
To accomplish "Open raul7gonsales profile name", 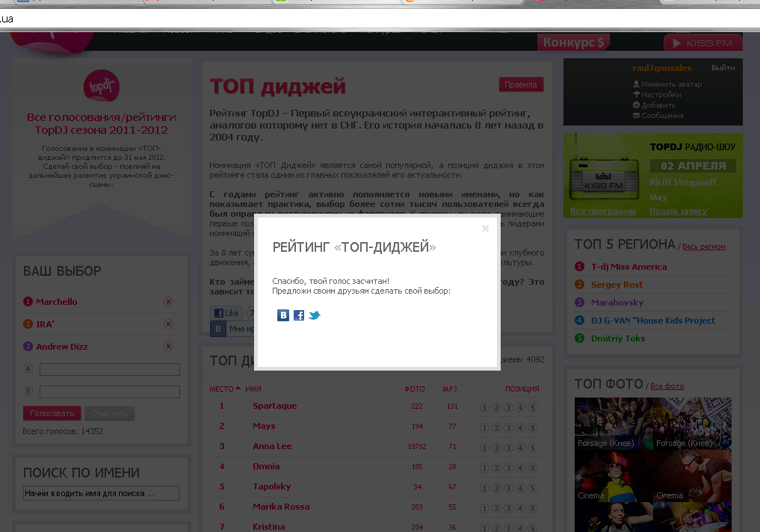I will [661, 68].
